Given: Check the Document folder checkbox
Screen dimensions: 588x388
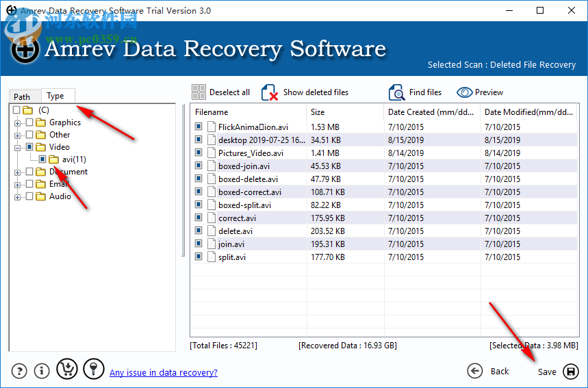Looking at the screenshot, I should pyautogui.click(x=29, y=171).
